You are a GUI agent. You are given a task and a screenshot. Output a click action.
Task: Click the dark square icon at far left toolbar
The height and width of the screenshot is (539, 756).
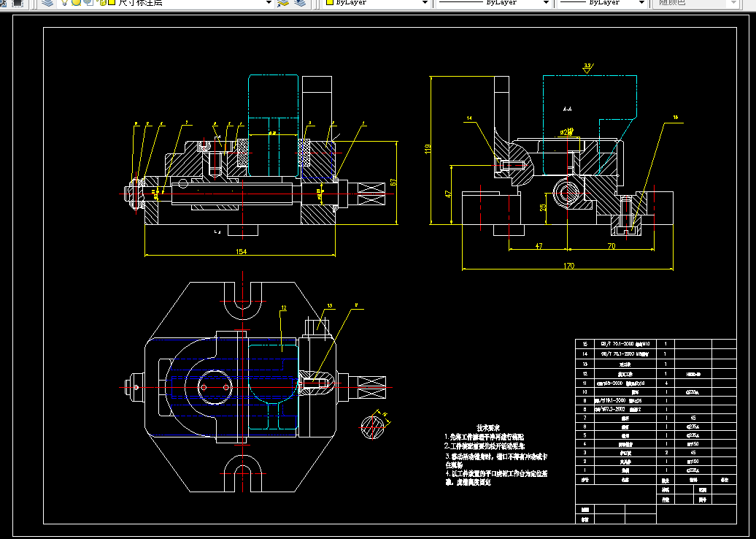click(18, 2)
